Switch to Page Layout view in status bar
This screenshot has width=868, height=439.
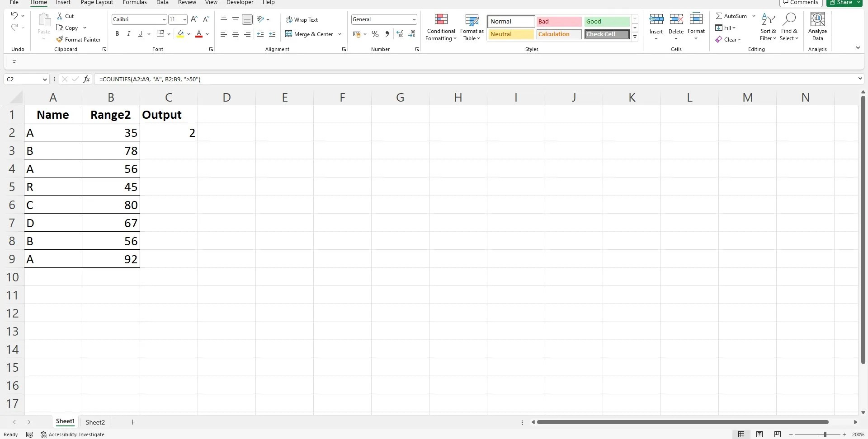759,434
